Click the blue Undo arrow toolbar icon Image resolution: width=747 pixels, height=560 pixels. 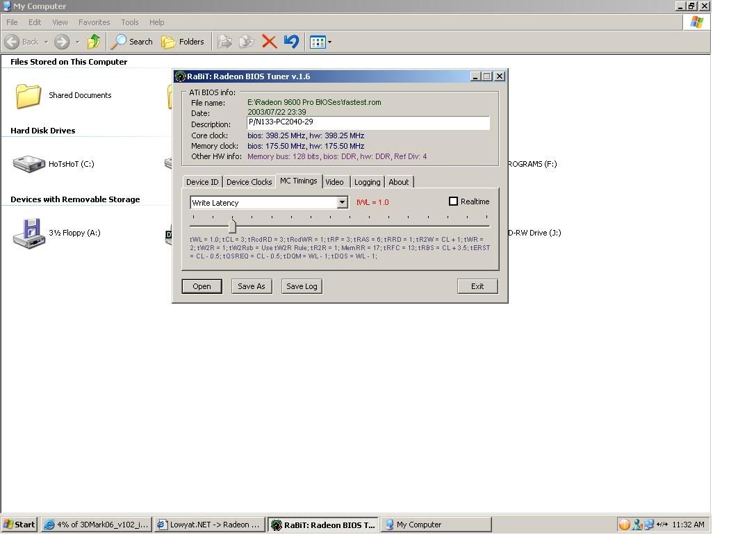point(291,42)
